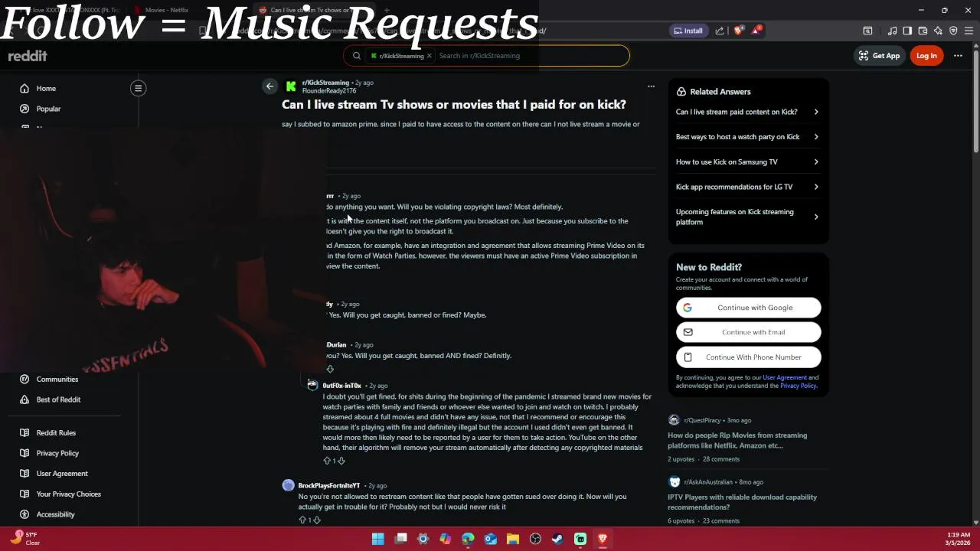This screenshot has width=980, height=551.
Task: Click the browser share page icon
Action: pos(720,31)
